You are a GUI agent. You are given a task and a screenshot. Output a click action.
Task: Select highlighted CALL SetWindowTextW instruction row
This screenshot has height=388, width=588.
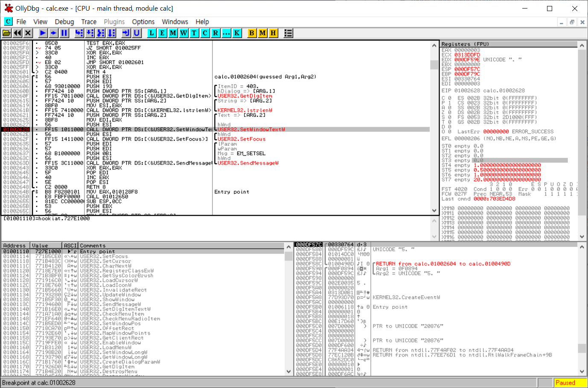point(215,129)
